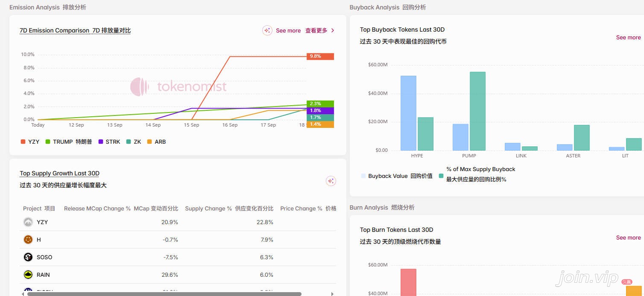Click the HYPE blue buyback value bar
The image size is (644, 296).
(x=408, y=113)
